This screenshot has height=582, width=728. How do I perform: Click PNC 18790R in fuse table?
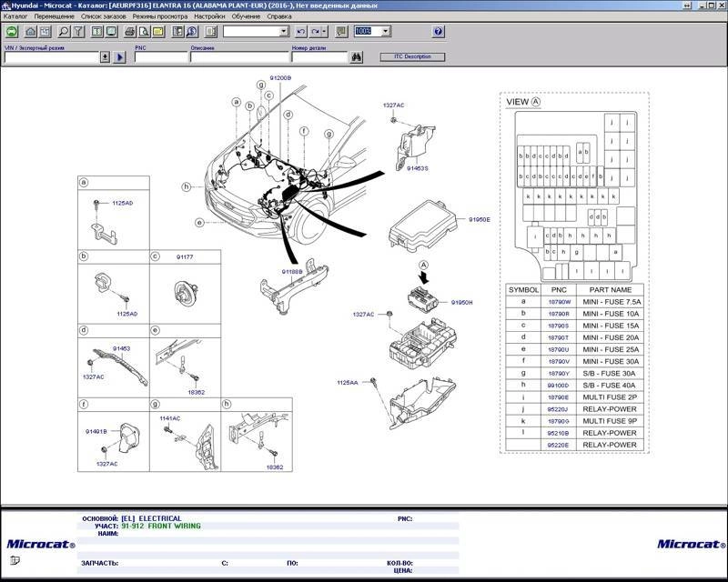(559, 315)
